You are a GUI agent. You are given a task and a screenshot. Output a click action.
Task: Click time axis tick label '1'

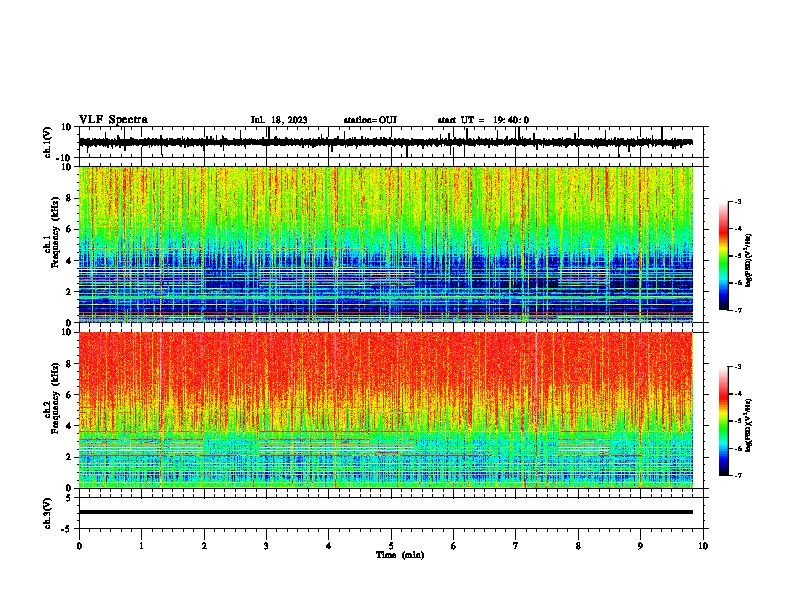141,546
